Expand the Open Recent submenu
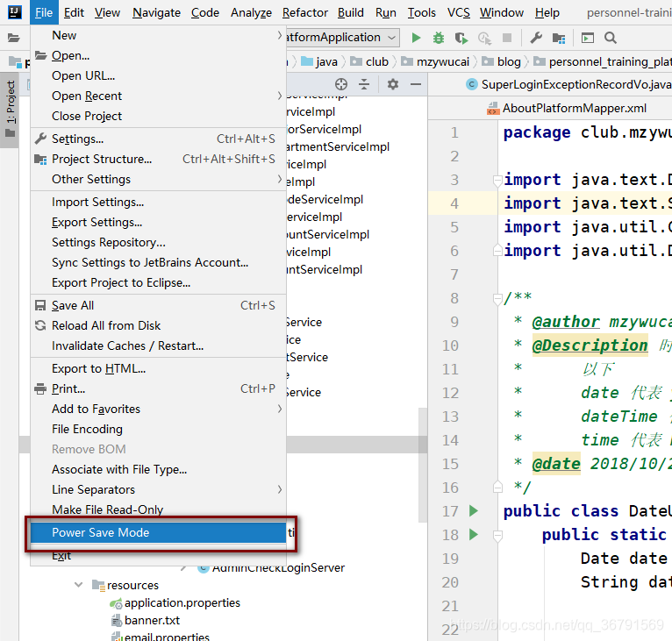672x641 pixels. 159,96
